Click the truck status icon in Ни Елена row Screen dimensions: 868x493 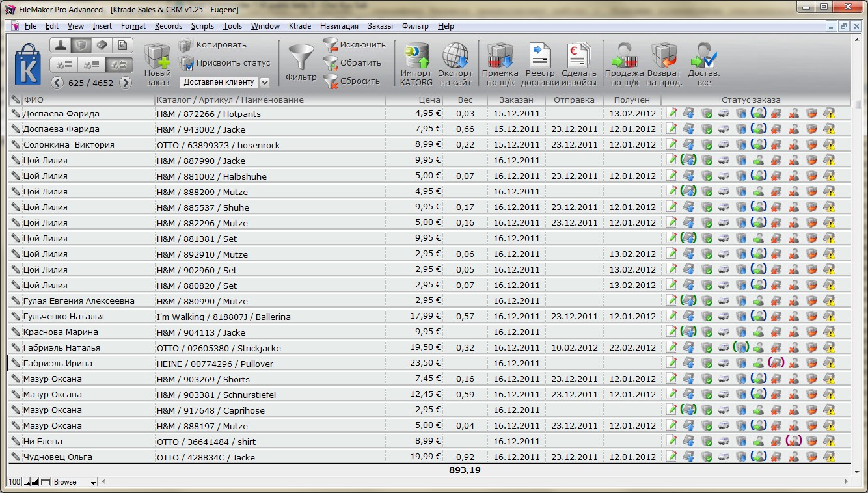click(x=723, y=441)
